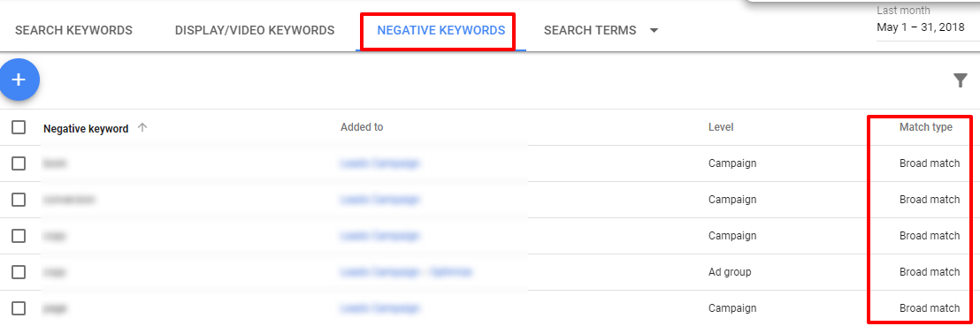Click the Level column header
Screen dimensions: 980x326
click(x=721, y=127)
